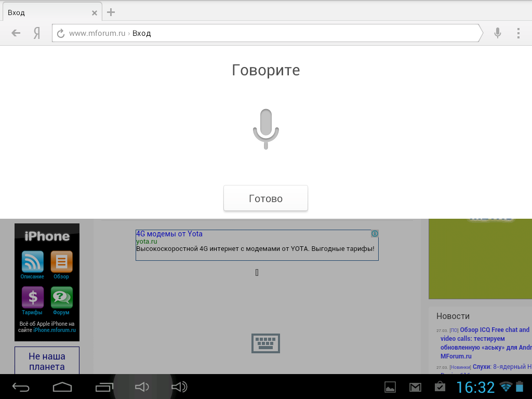Tap the large microphone icon under Говорите
The image size is (532, 399).
[x=265, y=128]
